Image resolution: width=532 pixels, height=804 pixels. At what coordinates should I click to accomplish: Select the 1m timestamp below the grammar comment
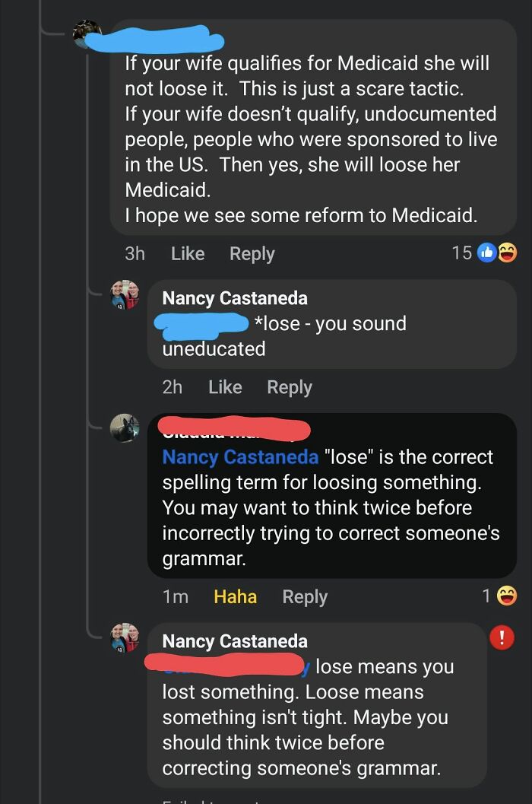click(176, 596)
